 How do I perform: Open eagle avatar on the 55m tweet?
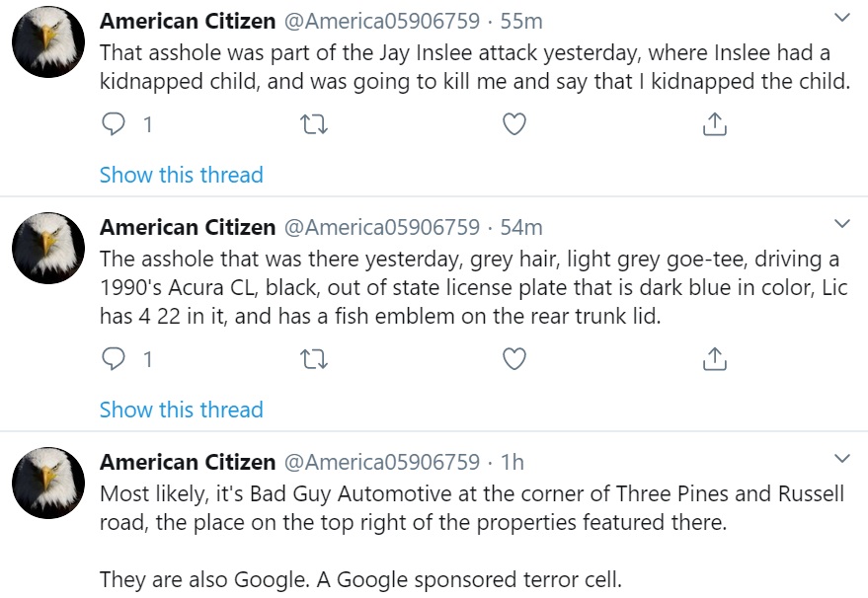(x=48, y=40)
